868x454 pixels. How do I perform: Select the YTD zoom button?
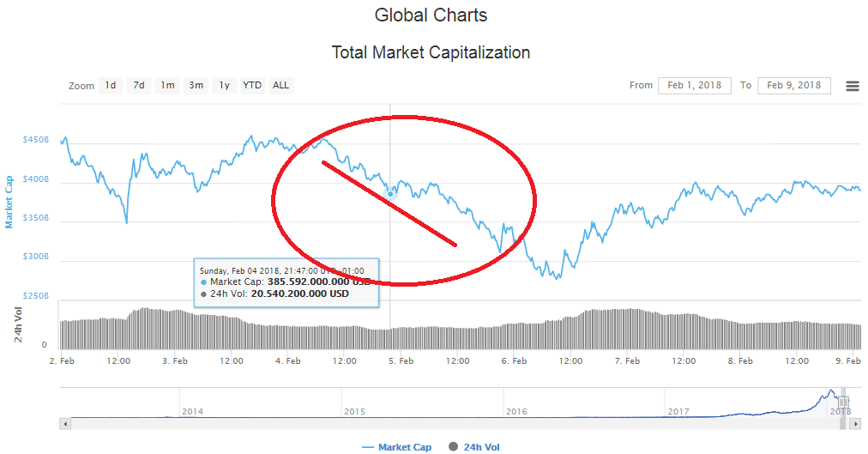pyautogui.click(x=252, y=85)
